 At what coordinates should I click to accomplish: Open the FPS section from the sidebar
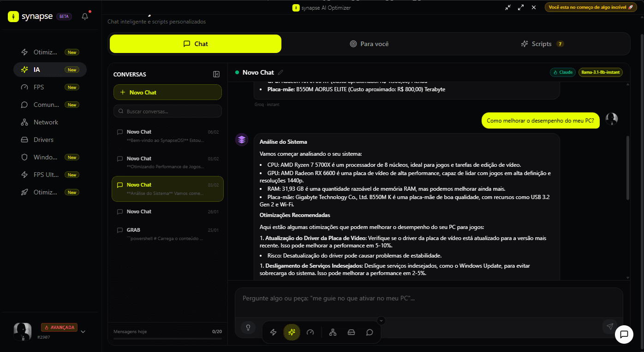(x=41, y=87)
